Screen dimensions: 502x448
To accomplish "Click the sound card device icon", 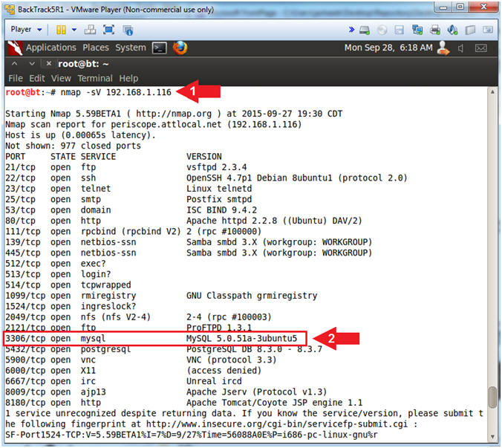I will (452, 30).
